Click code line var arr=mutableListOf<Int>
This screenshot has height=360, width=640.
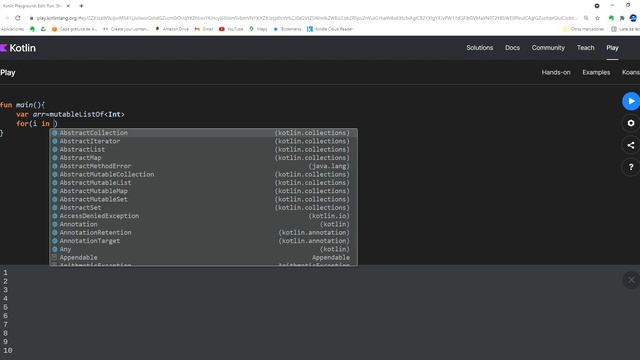70,114
